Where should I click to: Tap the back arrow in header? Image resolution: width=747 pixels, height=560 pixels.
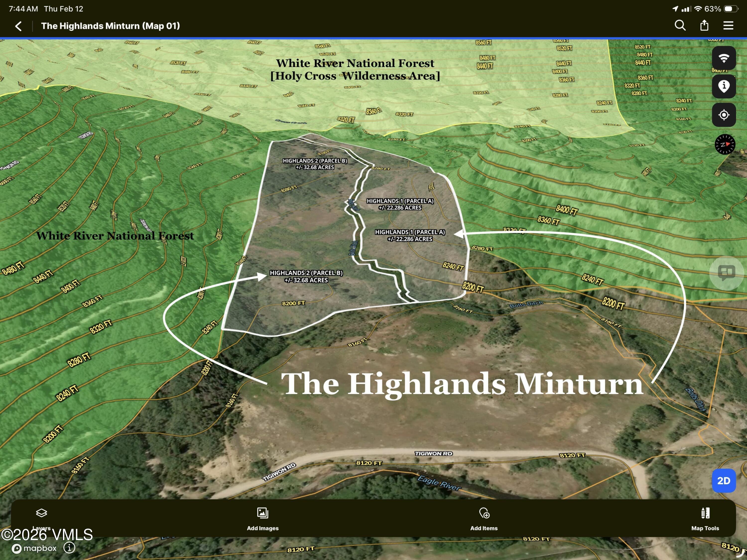(19, 26)
